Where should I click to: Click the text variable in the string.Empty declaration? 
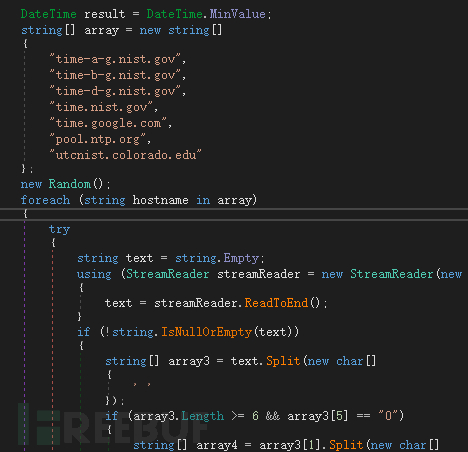click(x=139, y=258)
